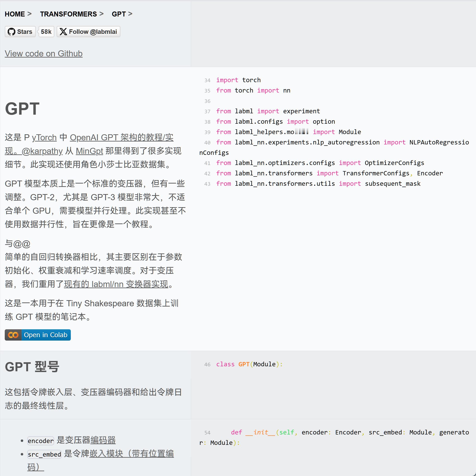Click the X logo icon

click(63, 32)
